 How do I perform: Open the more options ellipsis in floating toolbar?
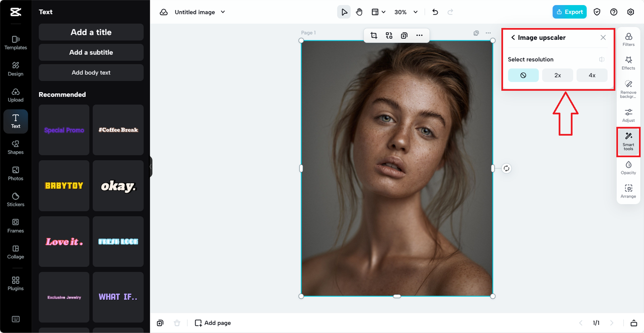419,35
